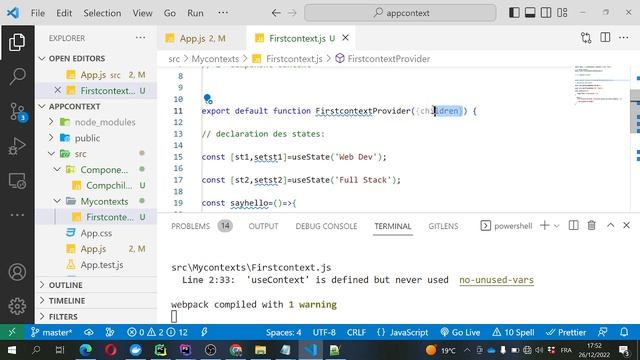Open the Run and Debug view

click(17, 146)
